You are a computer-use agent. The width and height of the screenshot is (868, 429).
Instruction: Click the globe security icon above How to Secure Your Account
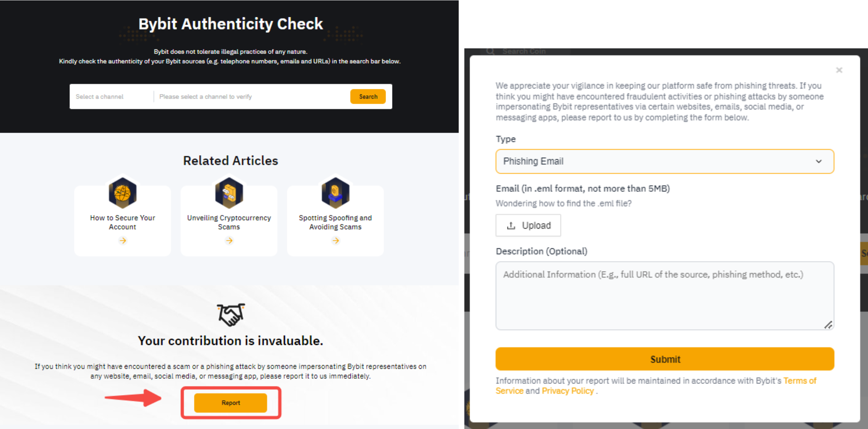pyautogui.click(x=122, y=193)
